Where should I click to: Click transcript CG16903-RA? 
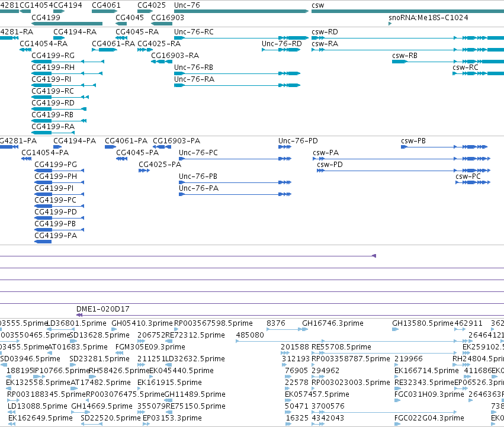[x=175, y=56]
